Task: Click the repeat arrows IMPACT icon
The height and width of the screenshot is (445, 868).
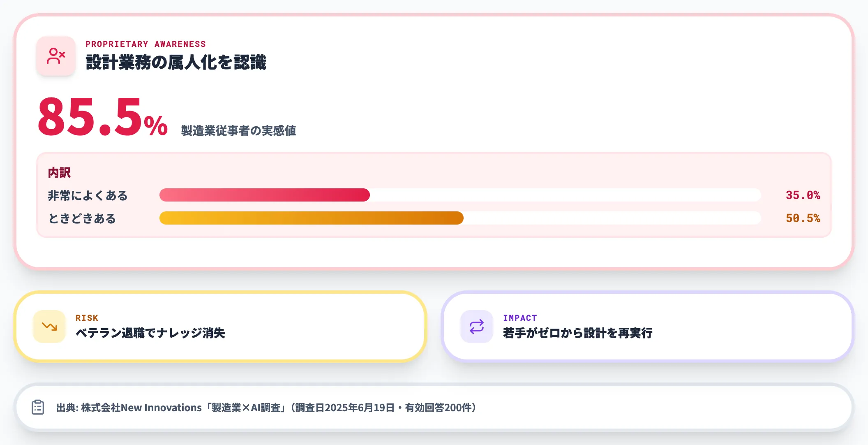Action: 477,327
